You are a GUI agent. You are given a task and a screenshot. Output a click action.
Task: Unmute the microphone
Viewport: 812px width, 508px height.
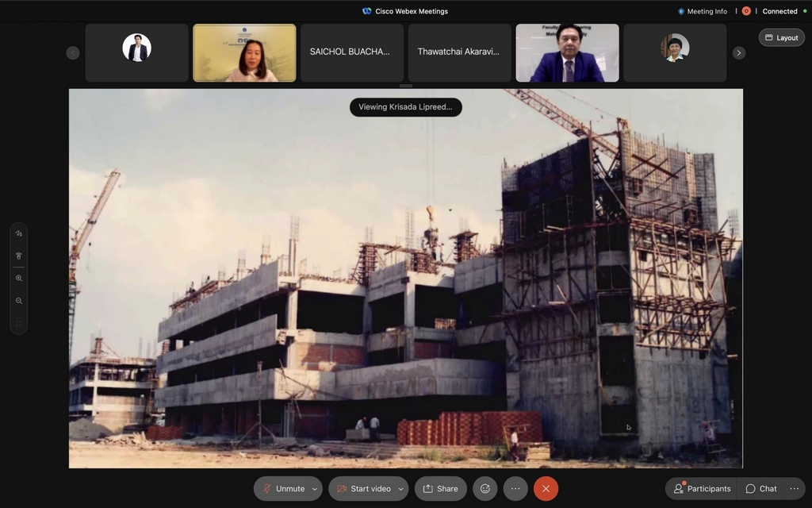coord(282,489)
